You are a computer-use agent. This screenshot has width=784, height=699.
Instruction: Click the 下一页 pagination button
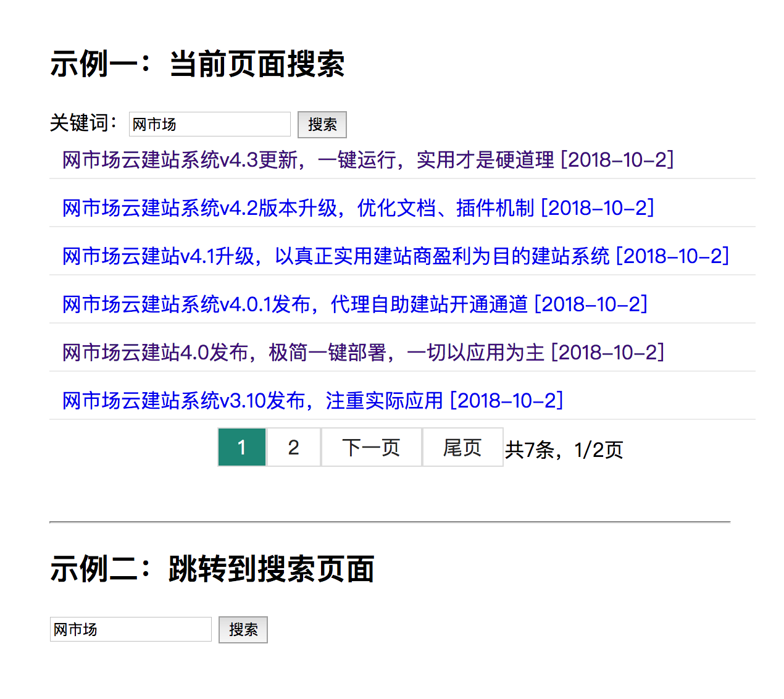372,447
